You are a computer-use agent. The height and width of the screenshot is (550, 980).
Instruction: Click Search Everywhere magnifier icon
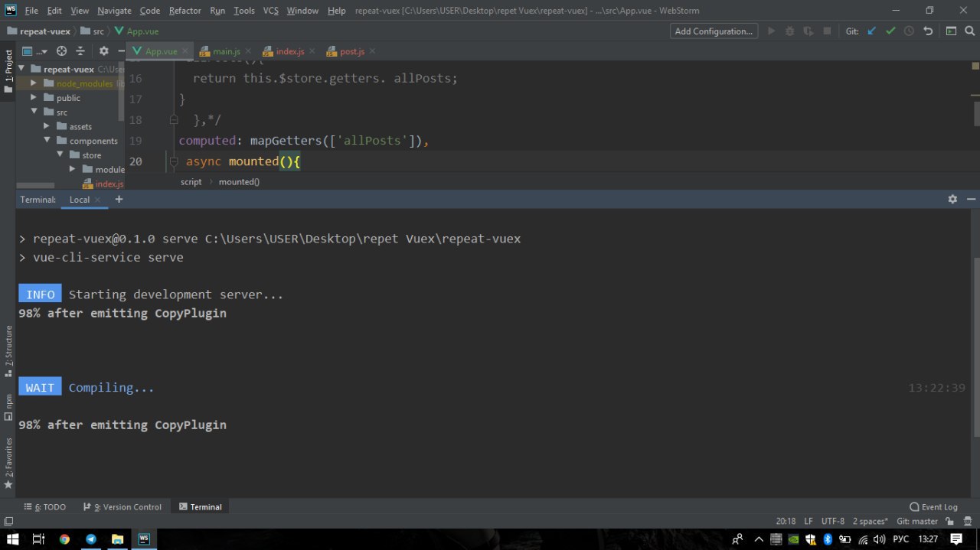click(969, 31)
